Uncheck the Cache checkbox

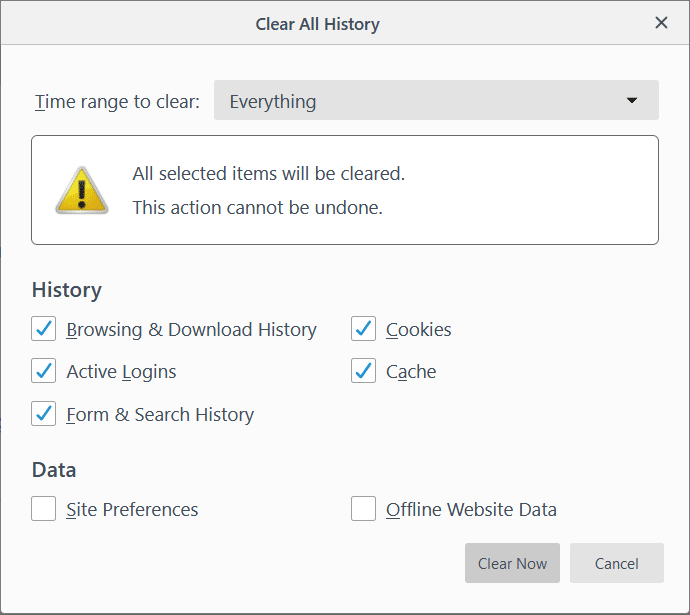coord(364,371)
